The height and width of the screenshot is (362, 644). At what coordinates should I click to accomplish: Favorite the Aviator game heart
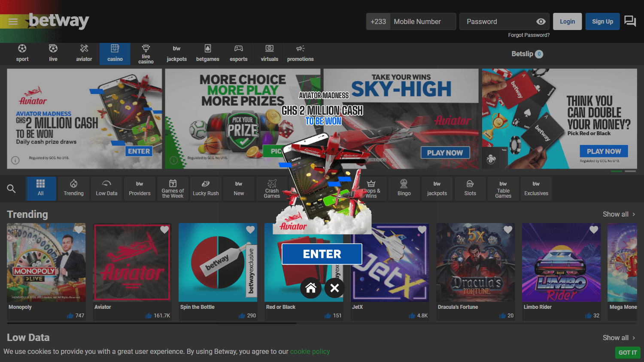(164, 230)
